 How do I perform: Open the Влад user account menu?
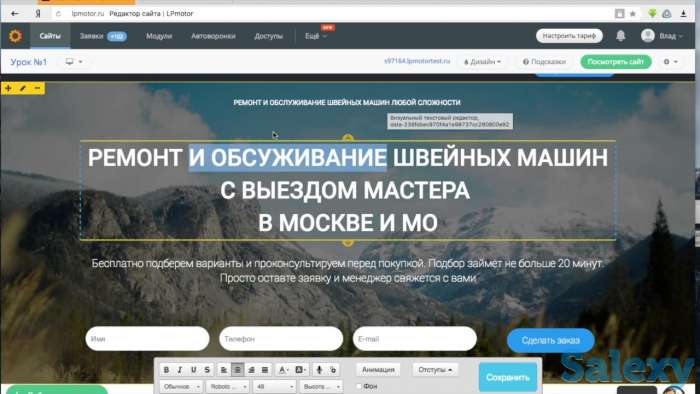click(662, 36)
